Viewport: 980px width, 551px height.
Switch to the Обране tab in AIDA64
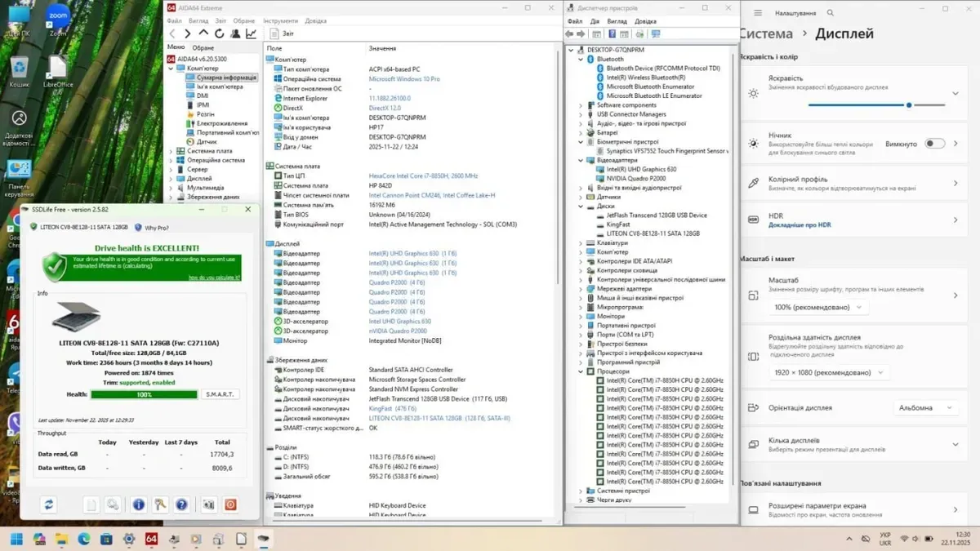[x=203, y=48]
